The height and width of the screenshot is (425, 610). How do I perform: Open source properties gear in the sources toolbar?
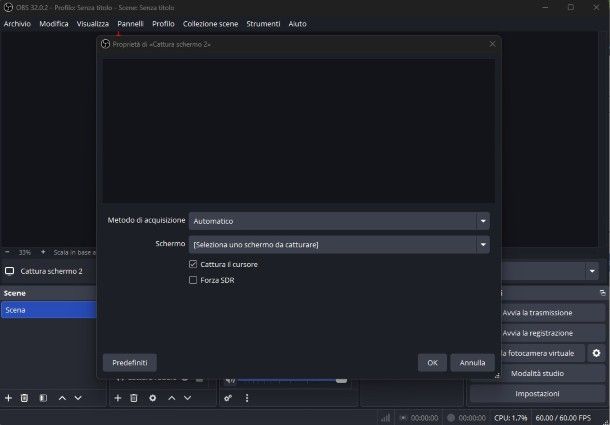pos(152,398)
